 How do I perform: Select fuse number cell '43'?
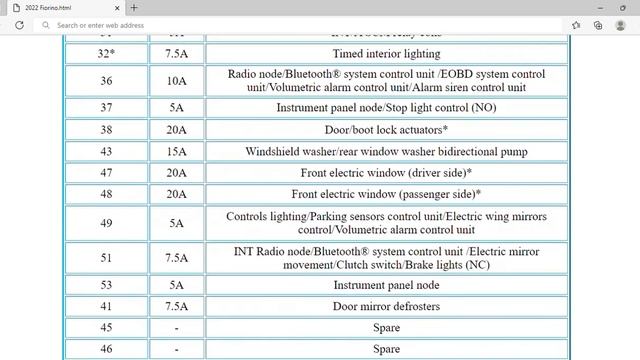point(106,151)
